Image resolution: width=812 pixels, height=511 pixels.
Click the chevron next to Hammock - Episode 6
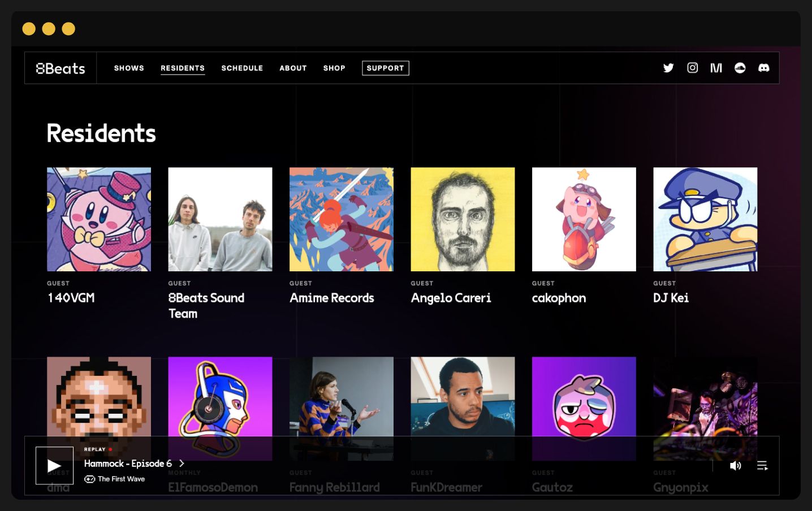(x=182, y=464)
